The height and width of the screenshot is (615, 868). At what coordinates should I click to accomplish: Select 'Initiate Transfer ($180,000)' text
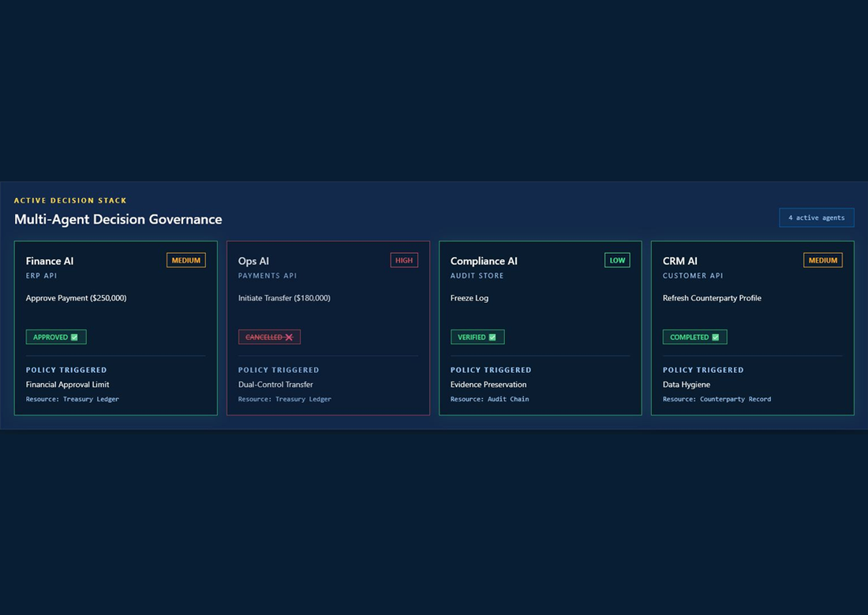tap(285, 298)
